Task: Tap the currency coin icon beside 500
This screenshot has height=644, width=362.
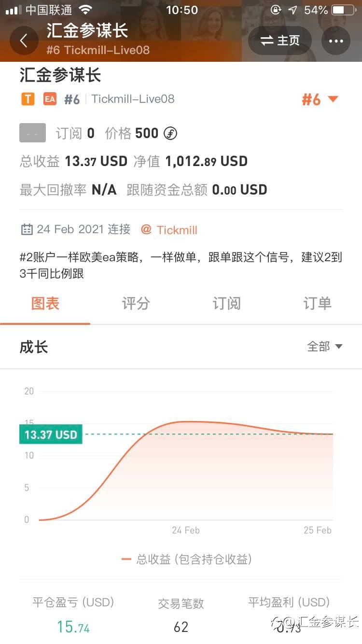Action: (170, 133)
